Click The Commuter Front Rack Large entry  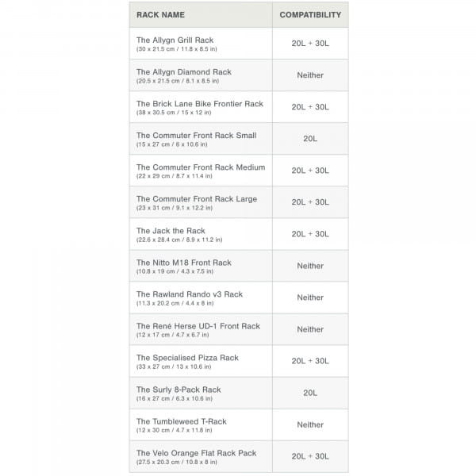[x=196, y=199]
